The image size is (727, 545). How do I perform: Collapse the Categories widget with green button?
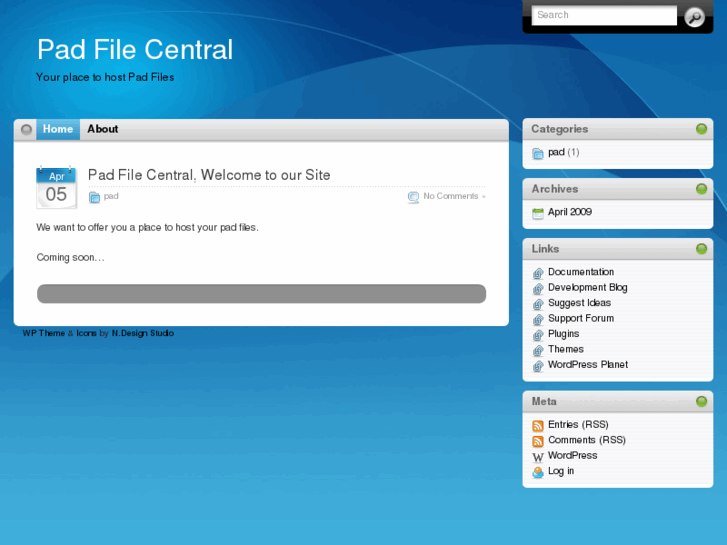pos(701,129)
